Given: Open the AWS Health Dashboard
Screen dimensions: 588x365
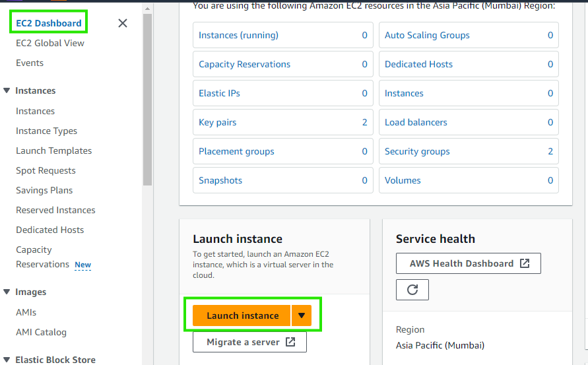Looking at the screenshot, I should tap(469, 263).
